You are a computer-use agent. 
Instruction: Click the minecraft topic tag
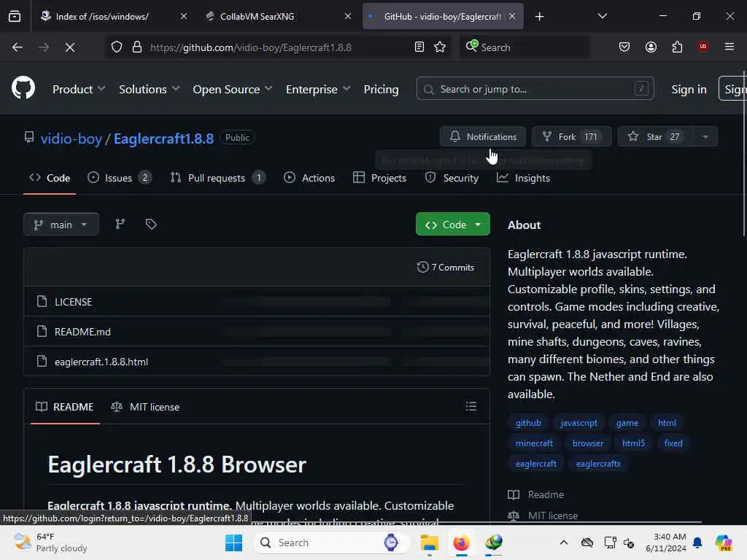pos(534,443)
